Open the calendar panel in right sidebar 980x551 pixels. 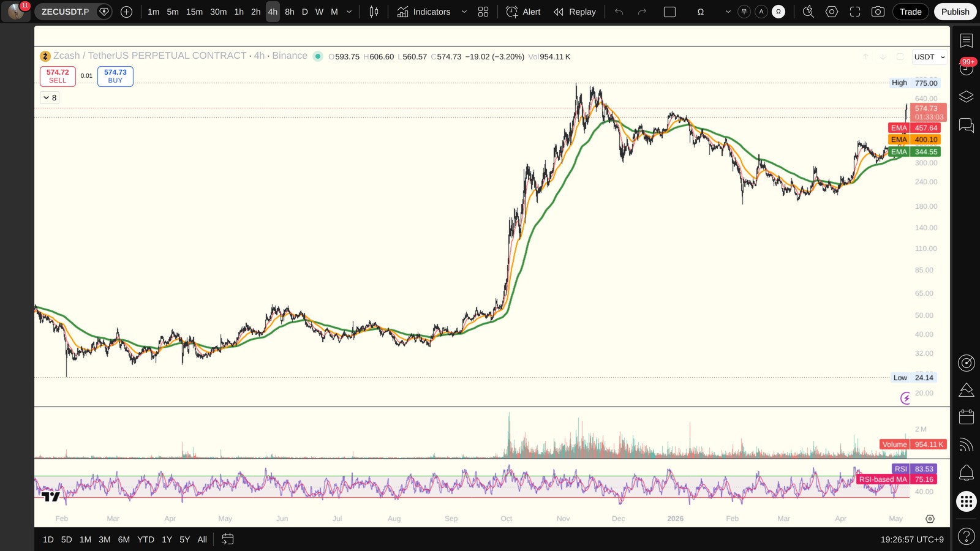(x=967, y=417)
